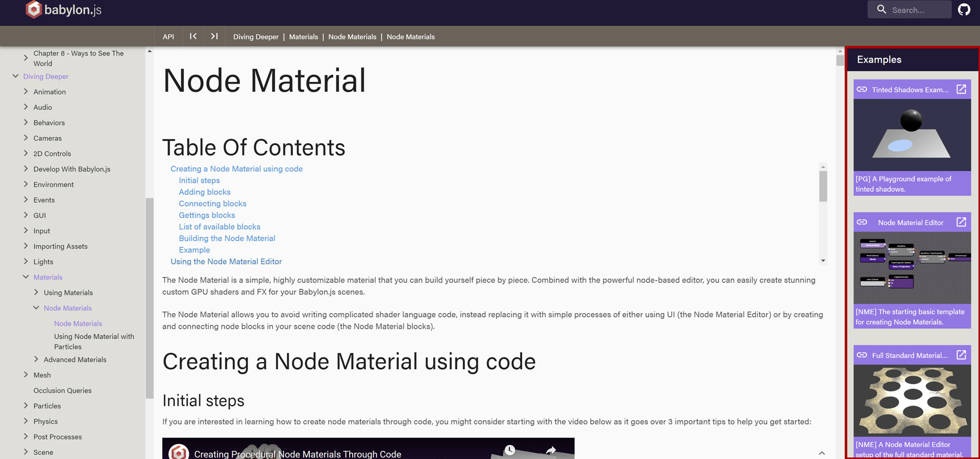980x459 pixels.
Task: Expand the Cameras chevron
Action: click(26, 138)
